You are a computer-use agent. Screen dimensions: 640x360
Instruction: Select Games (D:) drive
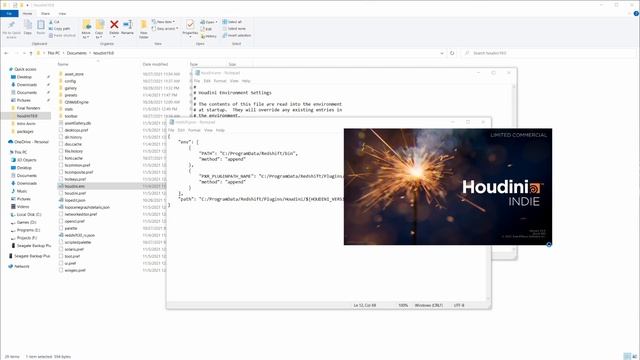[27, 222]
